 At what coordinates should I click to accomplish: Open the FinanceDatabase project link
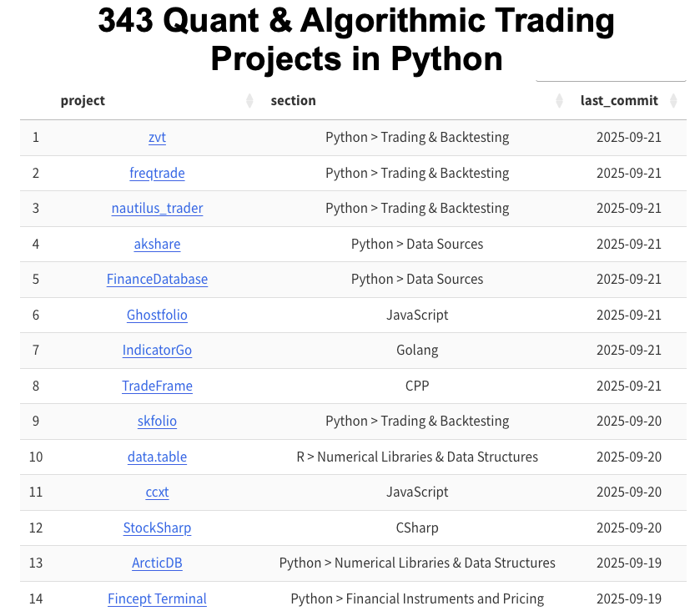157,280
